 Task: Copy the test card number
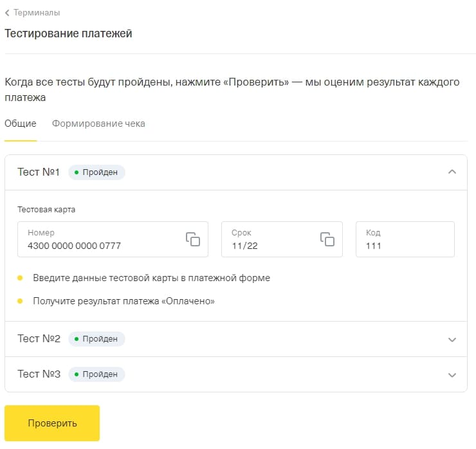click(x=193, y=239)
